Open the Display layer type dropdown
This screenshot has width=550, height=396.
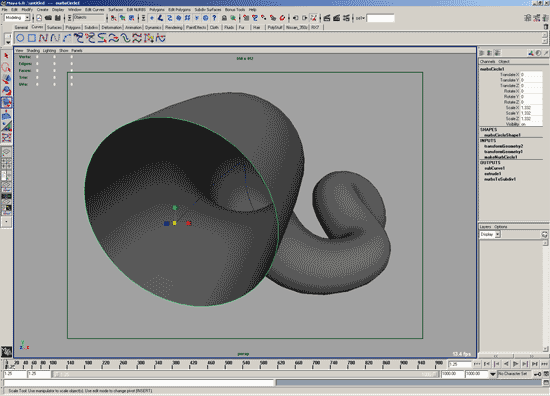490,234
